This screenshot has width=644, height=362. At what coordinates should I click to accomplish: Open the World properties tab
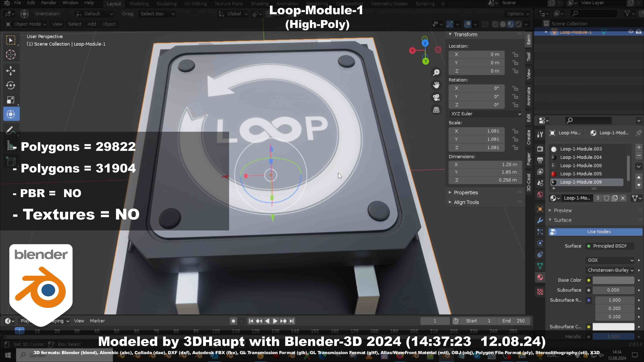[540, 195]
